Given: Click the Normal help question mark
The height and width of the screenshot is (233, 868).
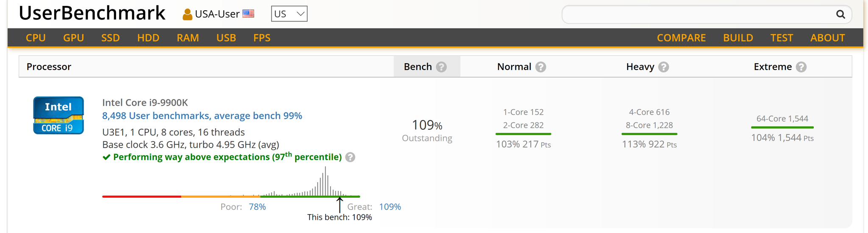Looking at the screenshot, I should 540,67.
